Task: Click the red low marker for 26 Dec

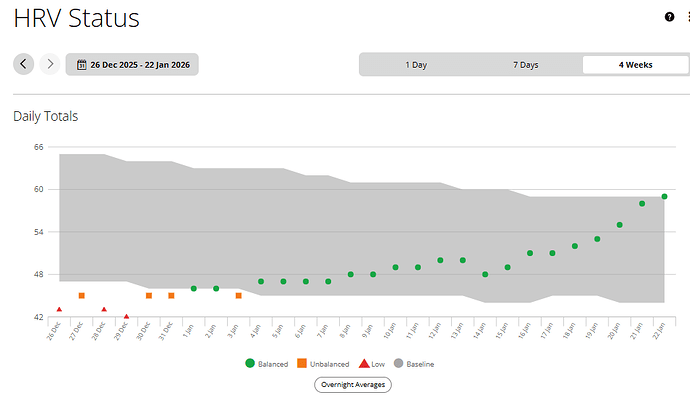Action: pos(59,310)
